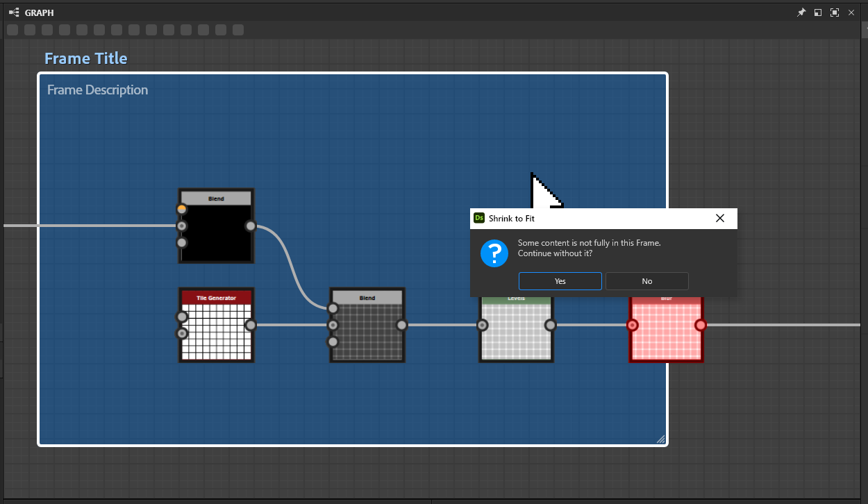Click the Frame Title text label
This screenshot has height=504, width=868.
point(86,58)
